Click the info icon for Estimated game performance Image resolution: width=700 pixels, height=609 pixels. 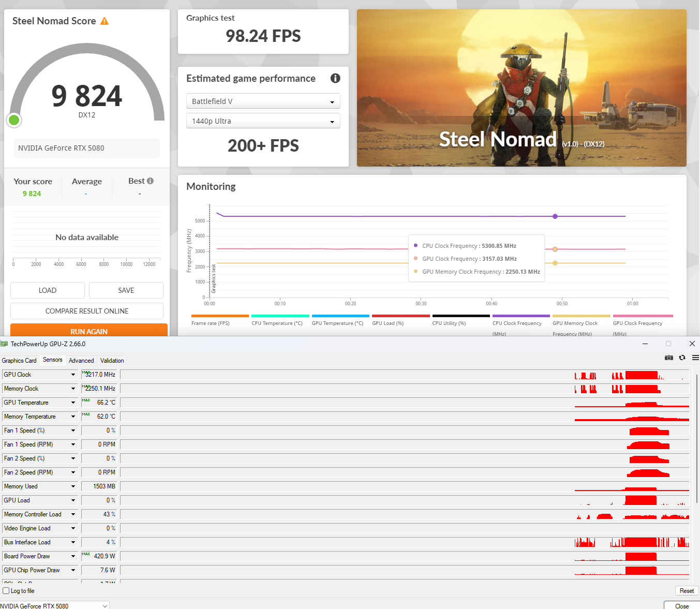[x=335, y=78]
